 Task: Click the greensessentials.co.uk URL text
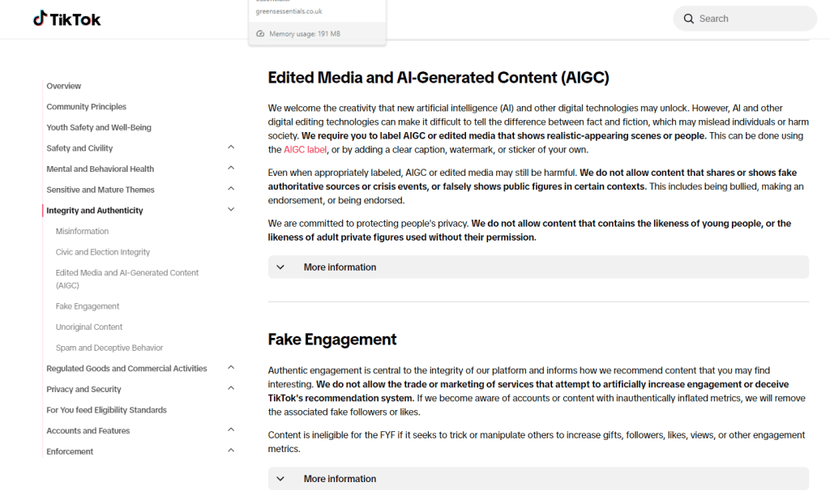[x=289, y=11]
